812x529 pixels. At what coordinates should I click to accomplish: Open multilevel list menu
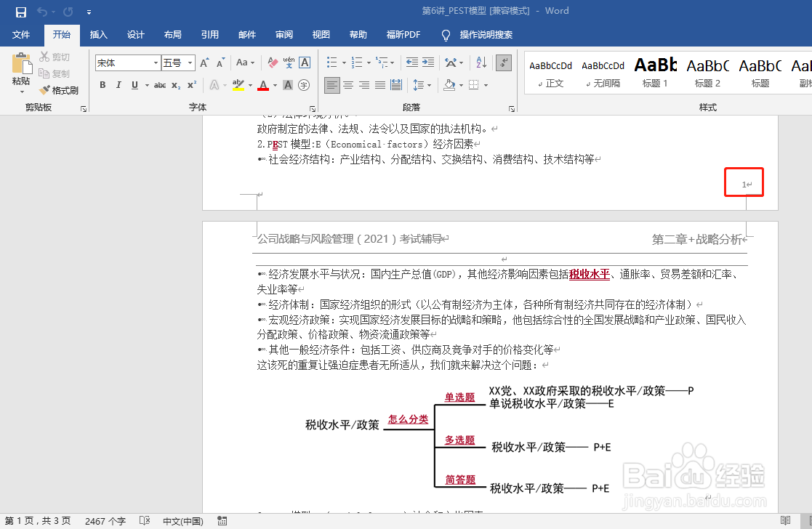point(385,62)
